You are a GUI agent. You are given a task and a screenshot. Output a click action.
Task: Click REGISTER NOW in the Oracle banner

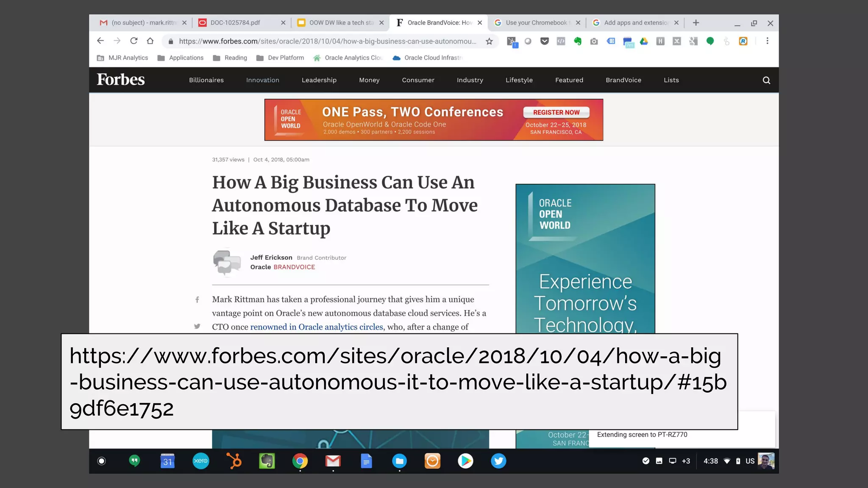(x=556, y=112)
